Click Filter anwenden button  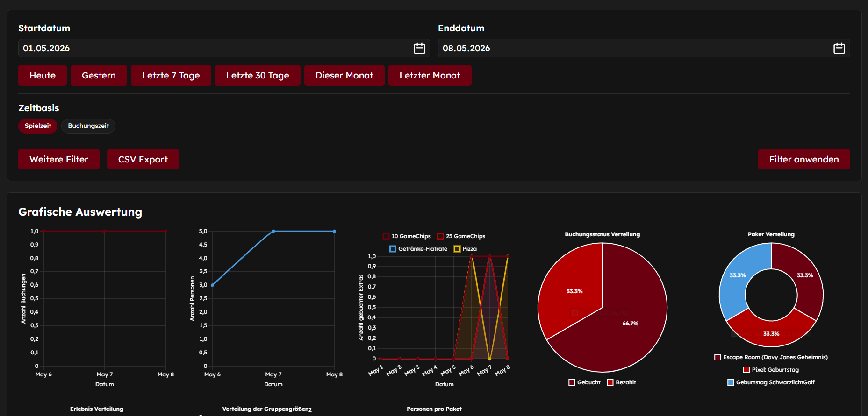(804, 159)
